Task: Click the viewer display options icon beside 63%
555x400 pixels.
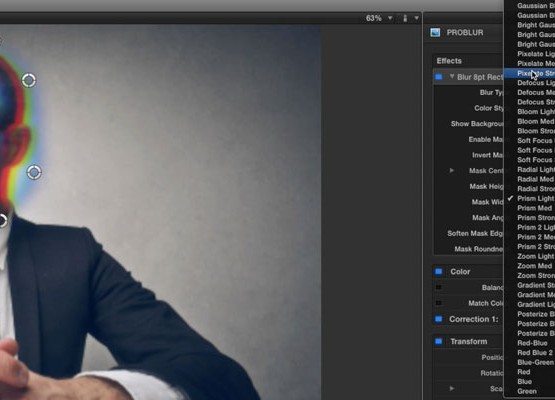Action: 405,18
